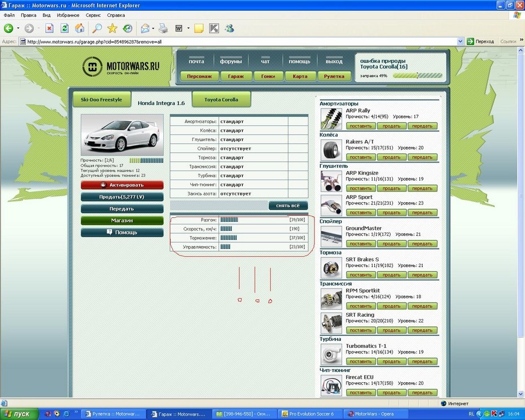Click the Honda Integra car photo

122,135
